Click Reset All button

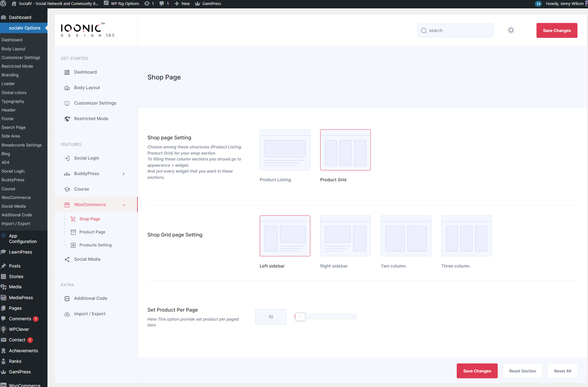562,371
